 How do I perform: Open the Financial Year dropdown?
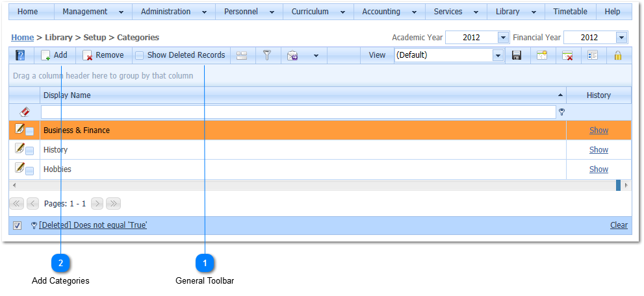621,38
